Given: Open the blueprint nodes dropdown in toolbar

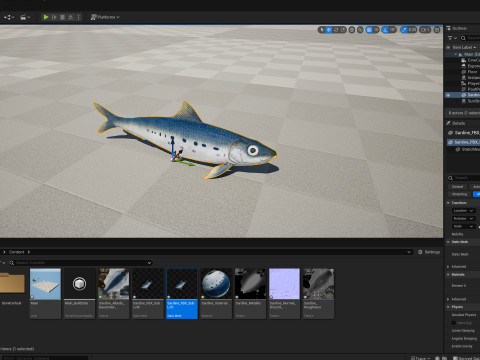Looking at the screenshot, I should coord(9,17).
